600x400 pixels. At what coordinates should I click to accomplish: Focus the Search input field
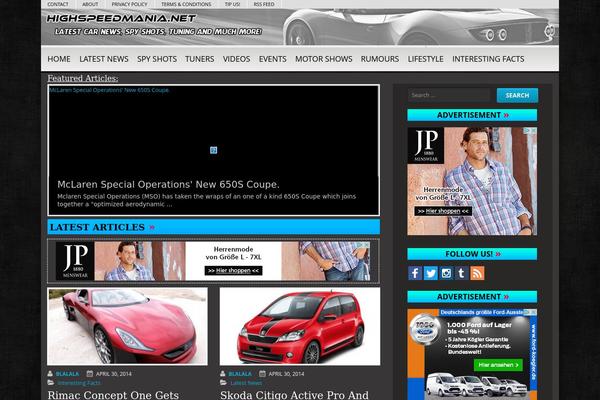[x=449, y=95]
